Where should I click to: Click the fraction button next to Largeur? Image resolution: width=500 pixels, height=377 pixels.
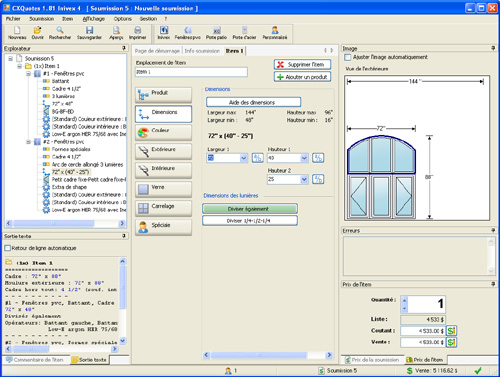click(257, 158)
